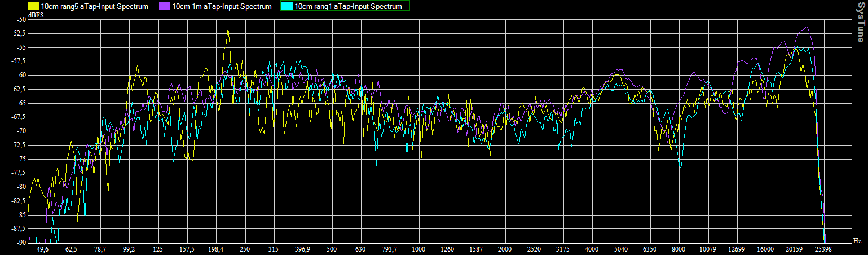
Task: Select the "10cm rang5 aTap-Input Spectrum" legend entry
Action: coord(94,7)
